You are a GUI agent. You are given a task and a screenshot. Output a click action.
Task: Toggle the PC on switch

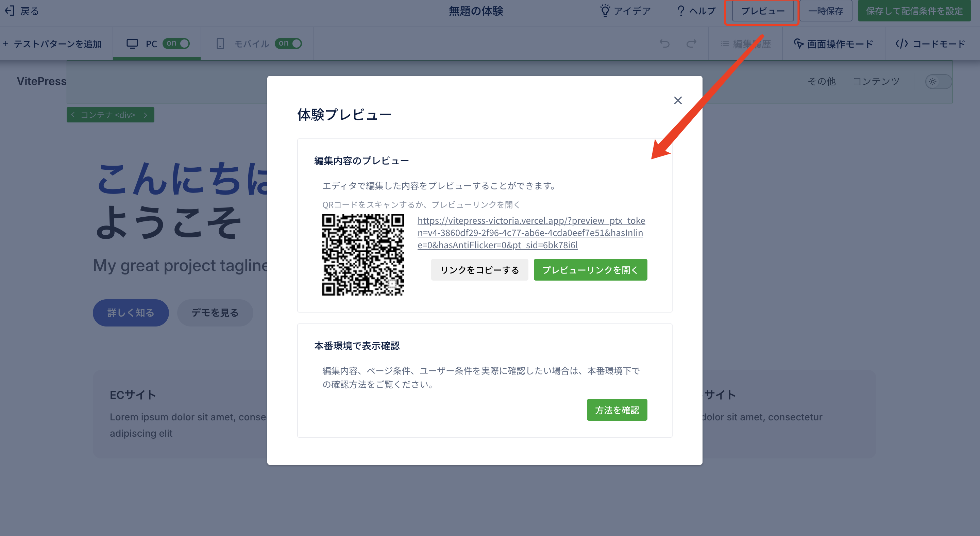(x=176, y=44)
